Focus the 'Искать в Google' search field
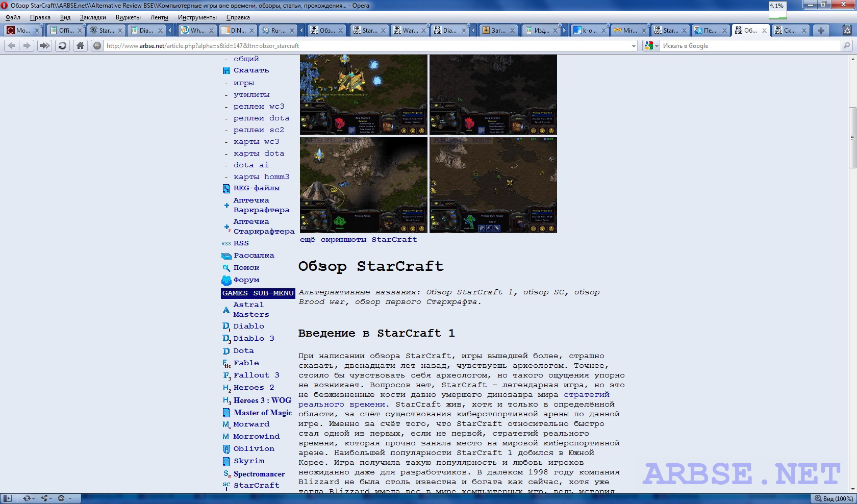This screenshot has height=504, width=857. point(750,46)
